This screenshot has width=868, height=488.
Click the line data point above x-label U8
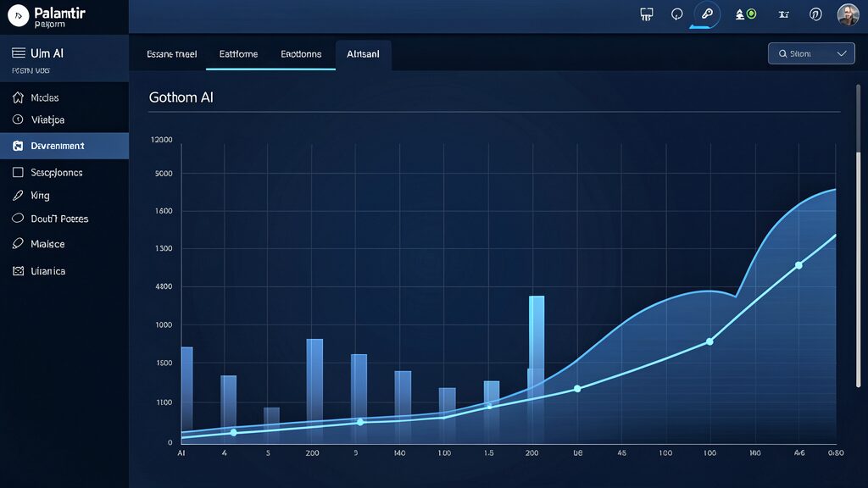[576, 389]
